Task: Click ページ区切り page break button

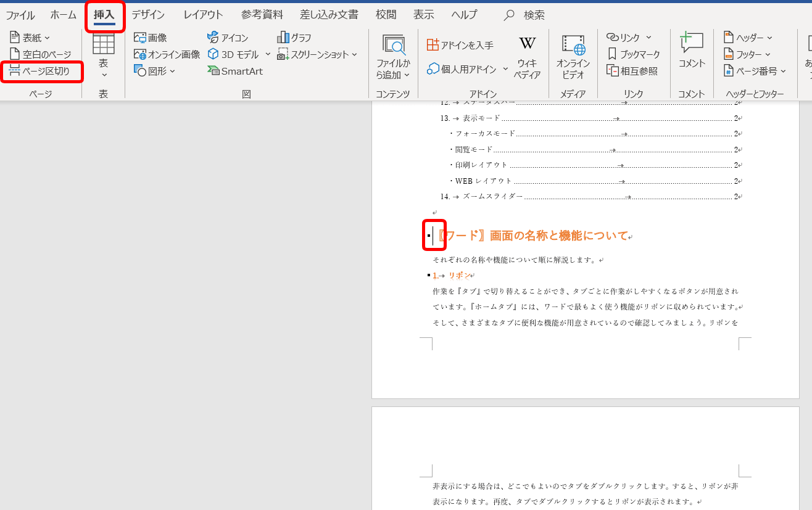Action: tap(39, 71)
